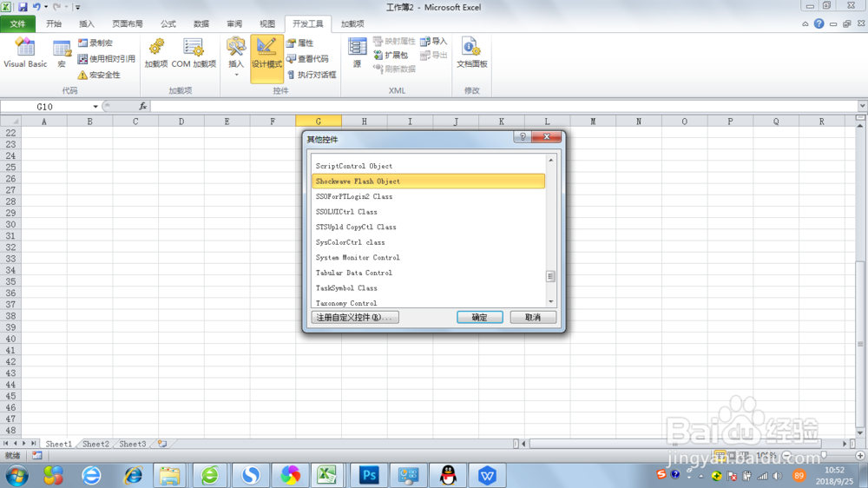The height and width of the screenshot is (488, 868).
Task: Select column G header
Action: pos(319,122)
